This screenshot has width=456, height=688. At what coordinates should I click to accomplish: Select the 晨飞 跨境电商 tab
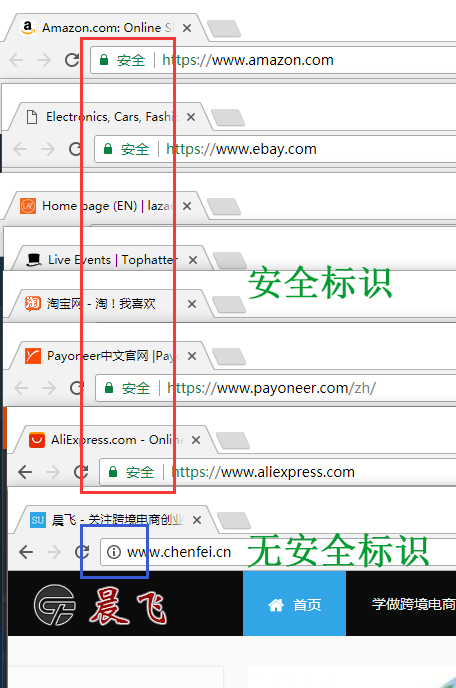pyautogui.click(x=115, y=520)
